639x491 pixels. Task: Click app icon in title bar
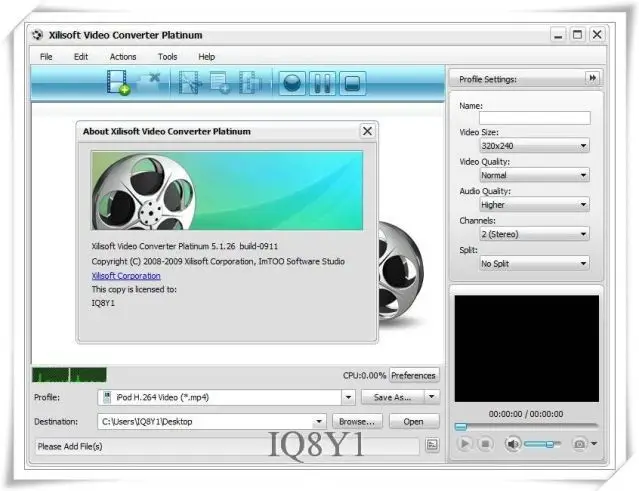37,35
